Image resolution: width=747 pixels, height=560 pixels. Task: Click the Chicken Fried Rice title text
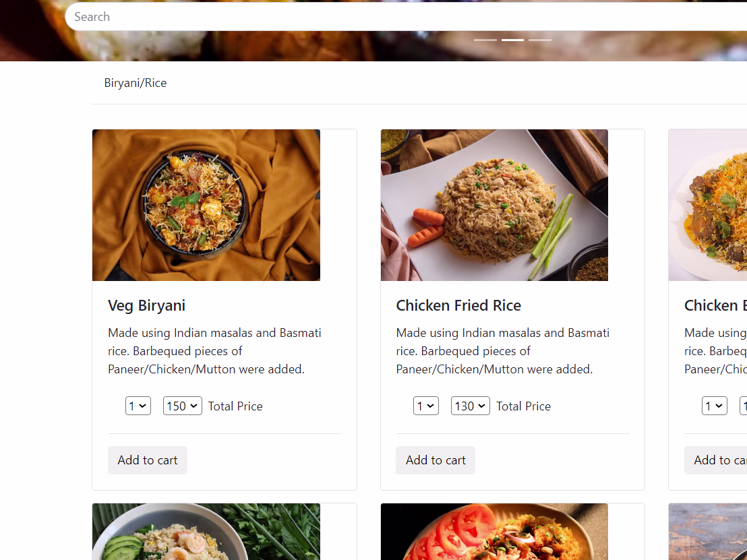[x=458, y=305]
